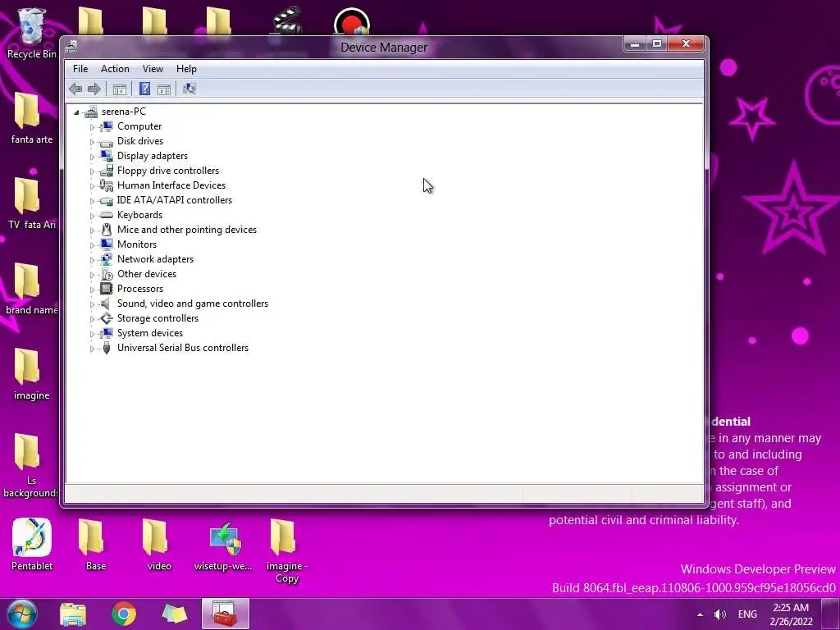Screen dimensions: 840x630
Task: Click the Other devices category icon
Action: [107, 274]
